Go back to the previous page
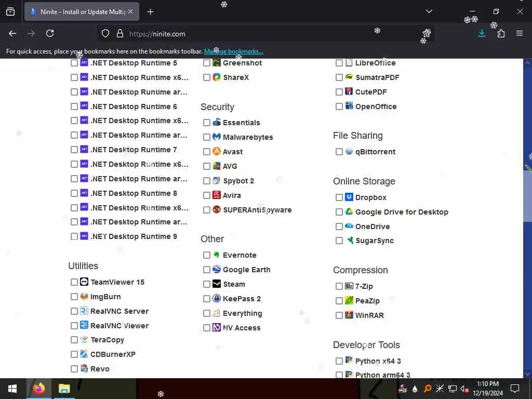This screenshot has height=399, width=532. click(x=12, y=33)
